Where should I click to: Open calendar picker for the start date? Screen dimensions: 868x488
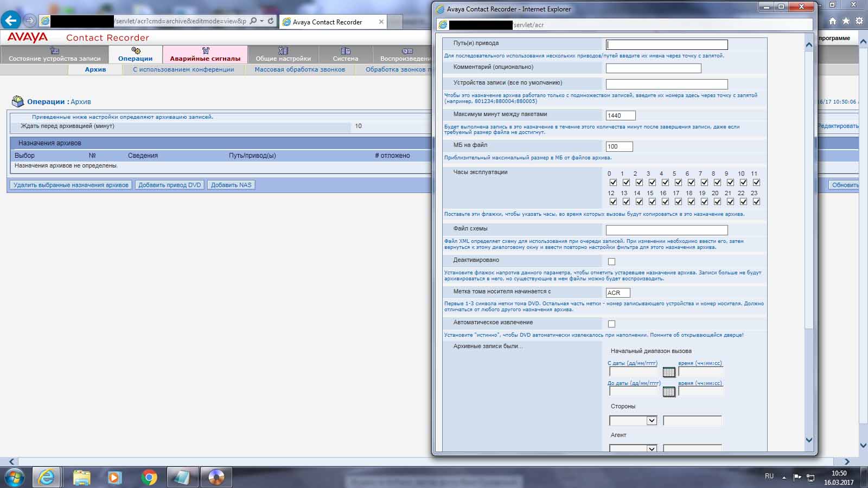[669, 372]
